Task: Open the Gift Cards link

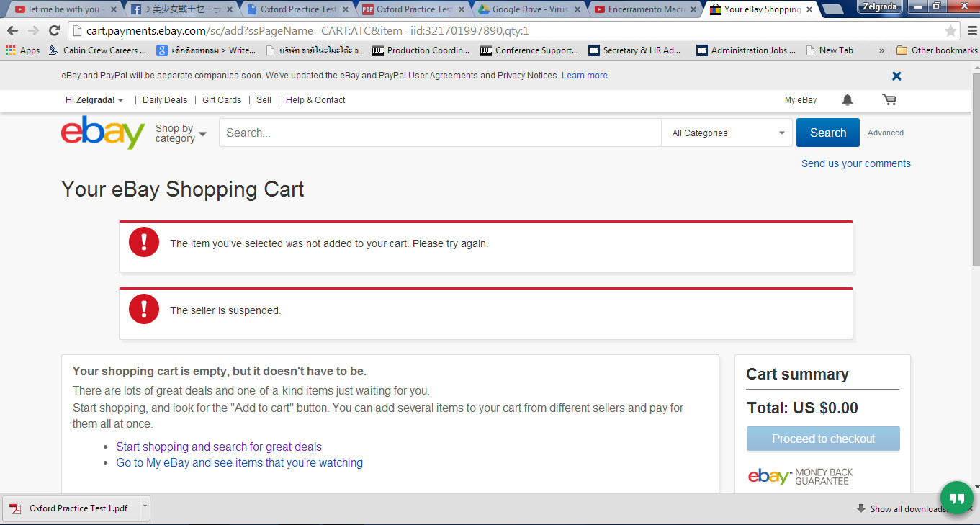Action: click(222, 100)
